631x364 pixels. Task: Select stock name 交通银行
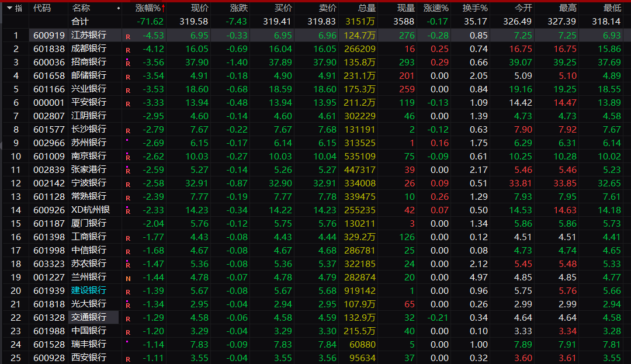[89, 317]
